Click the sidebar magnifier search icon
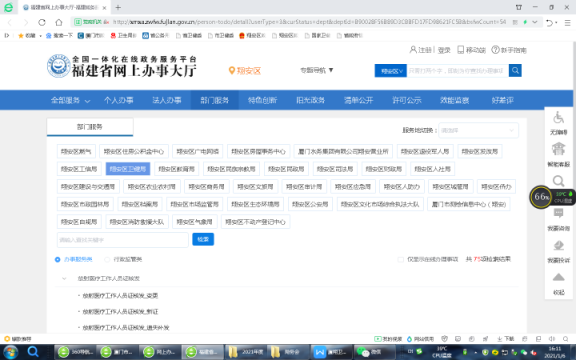Viewport: 576px width, 360px height. click(558, 181)
